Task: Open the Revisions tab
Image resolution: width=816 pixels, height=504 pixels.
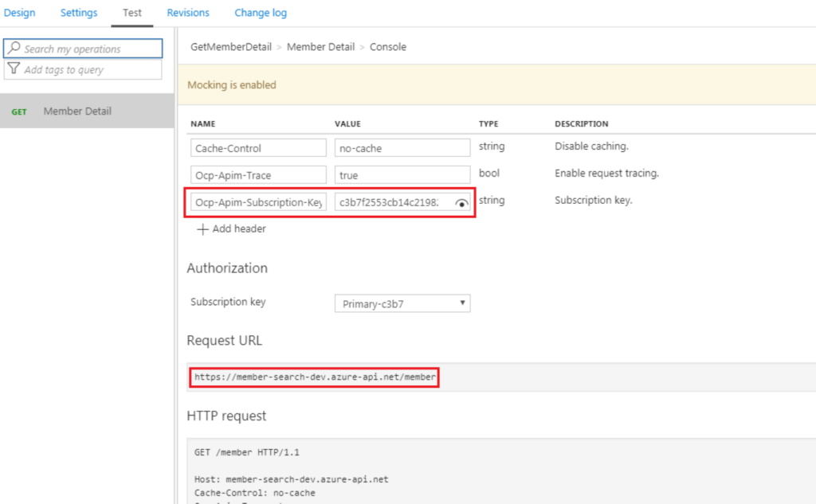Action: (188, 13)
